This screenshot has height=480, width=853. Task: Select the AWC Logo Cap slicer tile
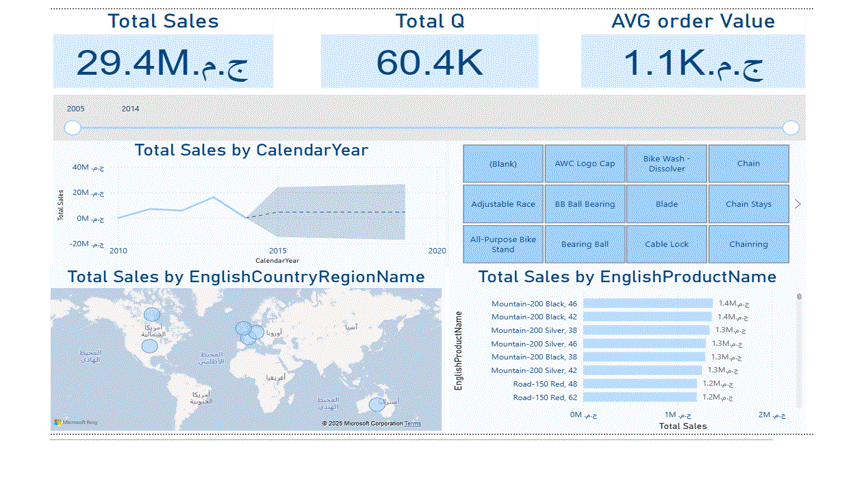click(585, 163)
